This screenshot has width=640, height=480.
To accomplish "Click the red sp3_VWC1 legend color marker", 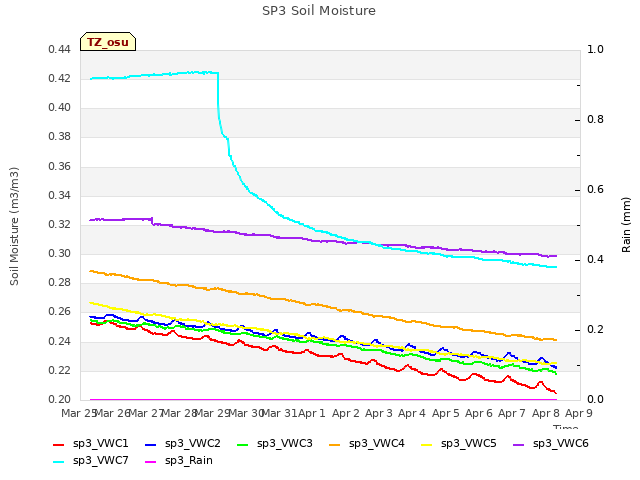I will coord(59,445).
